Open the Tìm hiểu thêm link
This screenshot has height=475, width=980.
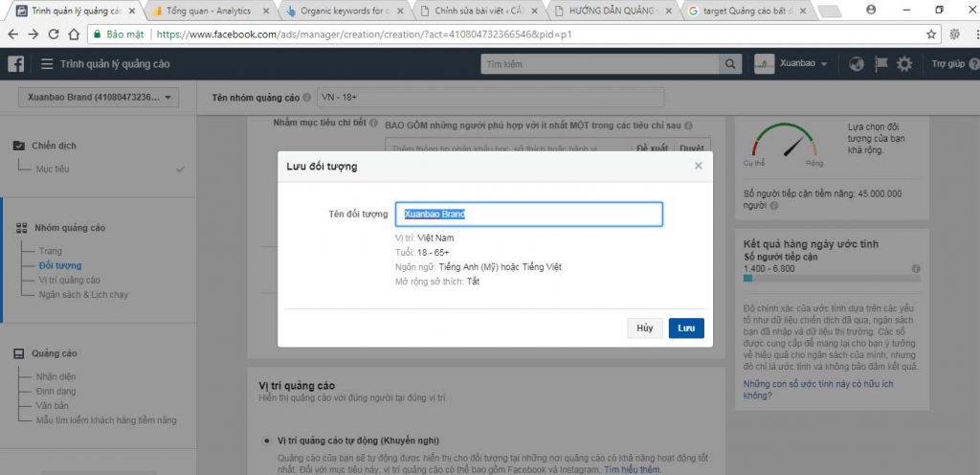[633, 470]
